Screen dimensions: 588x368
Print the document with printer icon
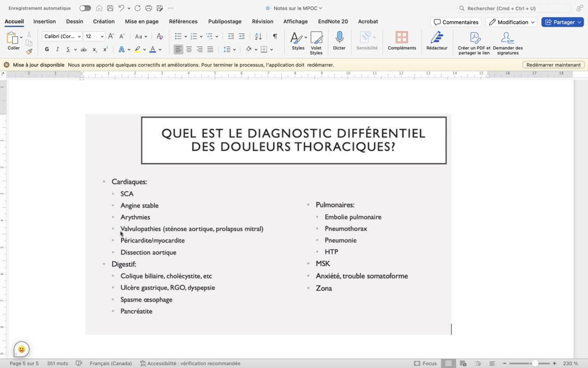(x=149, y=8)
